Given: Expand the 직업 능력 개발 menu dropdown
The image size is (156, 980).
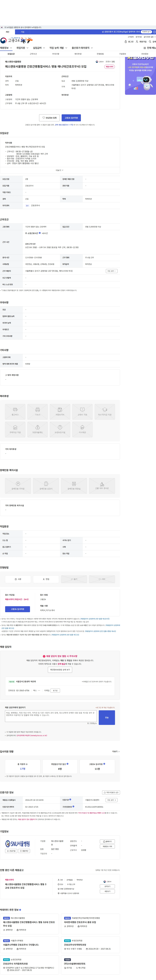Looking at the screenshot, I should coord(58,48).
